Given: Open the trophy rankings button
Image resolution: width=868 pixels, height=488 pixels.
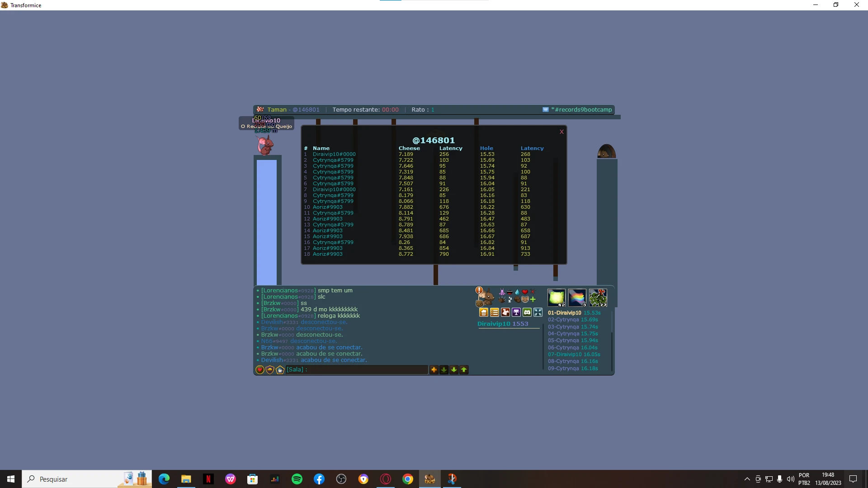Looking at the screenshot, I should point(516,312).
